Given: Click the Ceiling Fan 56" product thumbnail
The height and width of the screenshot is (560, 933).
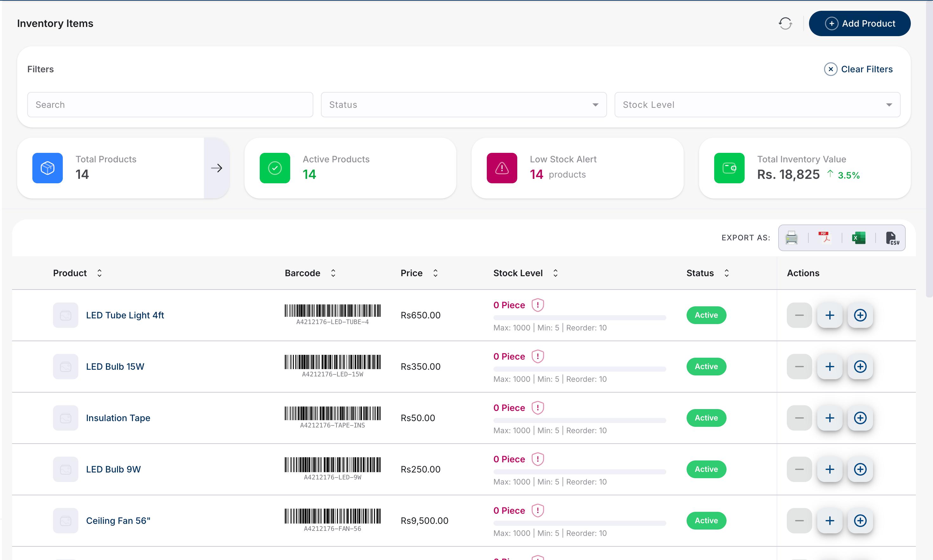Looking at the screenshot, I should [x=66, y=520].
